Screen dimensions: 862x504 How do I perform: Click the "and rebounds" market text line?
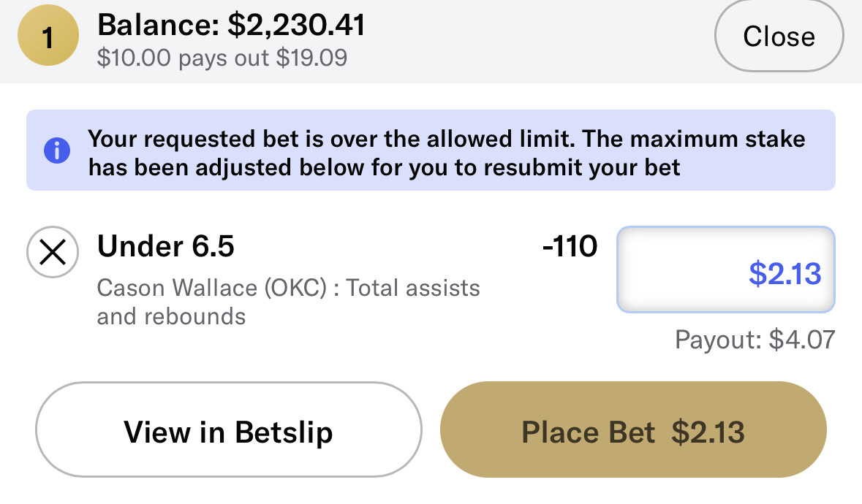coord(171,316)
